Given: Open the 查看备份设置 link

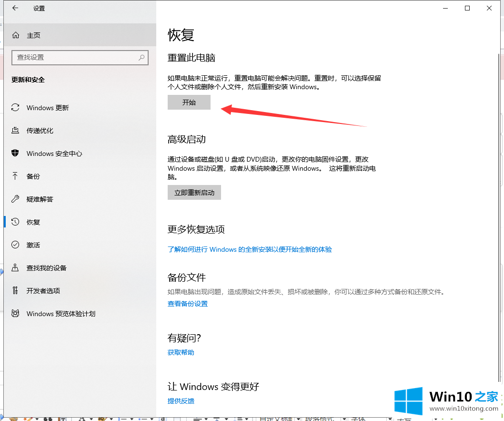Looking at the screenshot, I should (187, 304).
